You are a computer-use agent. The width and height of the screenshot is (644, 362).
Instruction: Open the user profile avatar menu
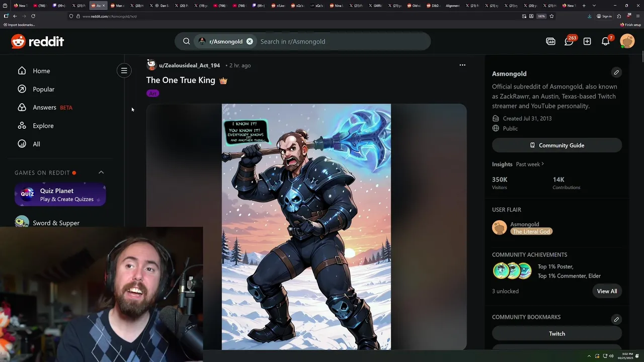click(x=627, y=41)
